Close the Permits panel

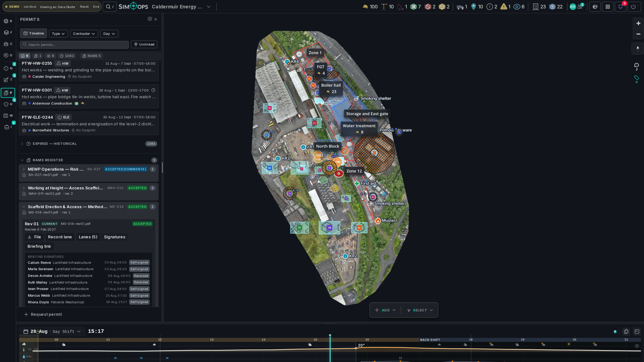click(x=156, y=19)
